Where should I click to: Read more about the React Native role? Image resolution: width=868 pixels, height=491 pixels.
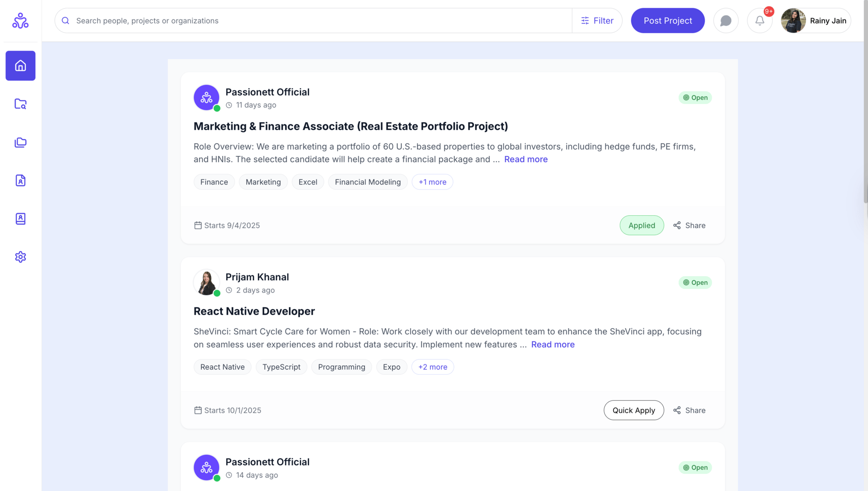[x=552, y=345]
